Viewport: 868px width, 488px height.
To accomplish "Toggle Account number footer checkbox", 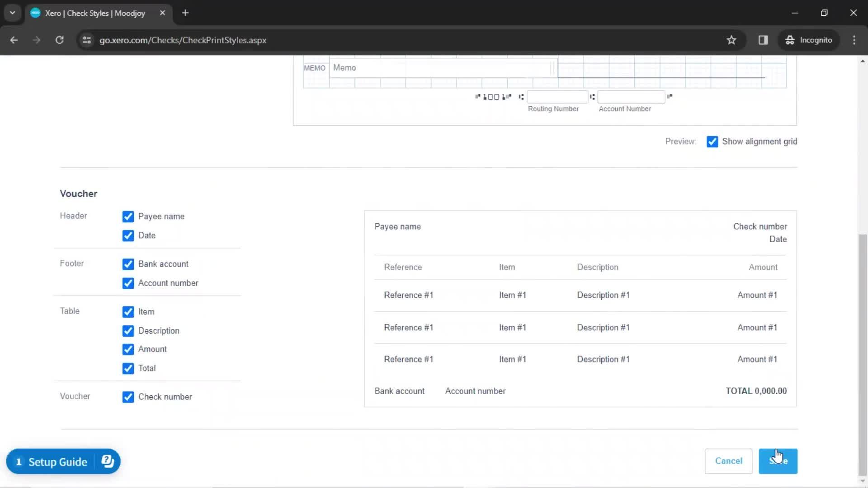I will coord(128,283).
